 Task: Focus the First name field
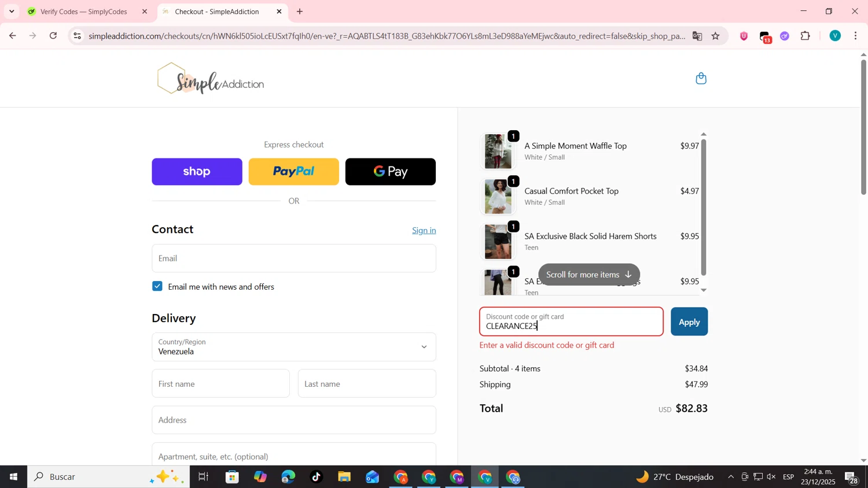pyautogui.click(x=220, y=384)
